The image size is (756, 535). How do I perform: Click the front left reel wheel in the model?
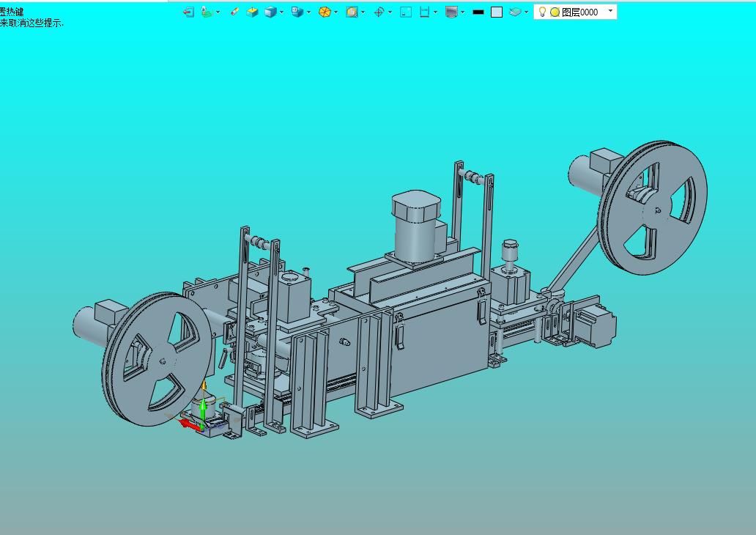(x=157, y=359)
